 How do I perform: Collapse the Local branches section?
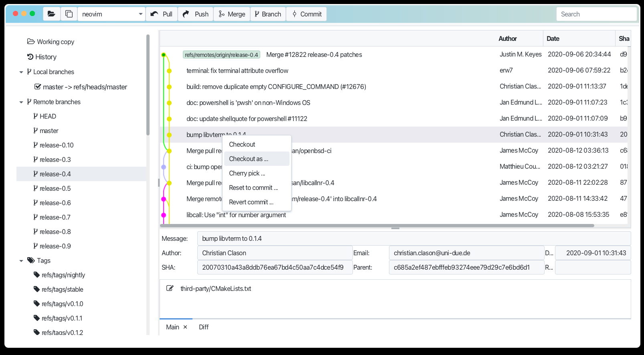tap(21, 72)
